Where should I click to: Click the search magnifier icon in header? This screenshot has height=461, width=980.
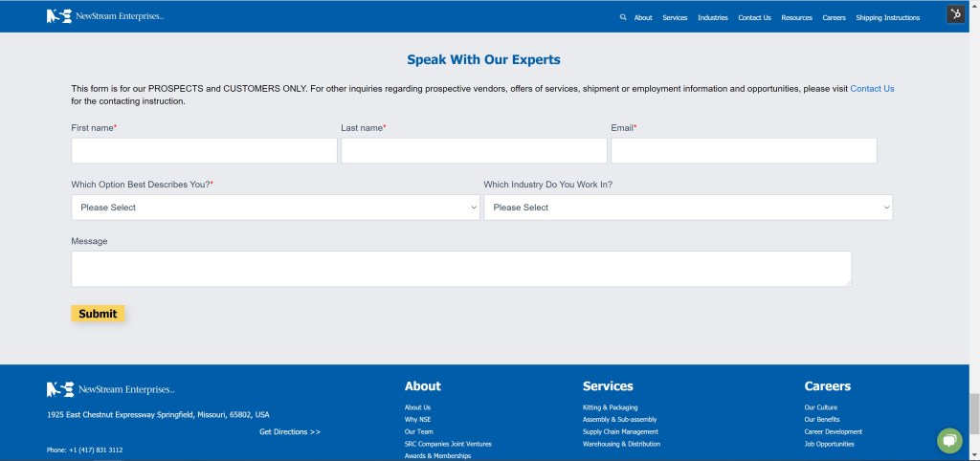[x=623, y=17]
